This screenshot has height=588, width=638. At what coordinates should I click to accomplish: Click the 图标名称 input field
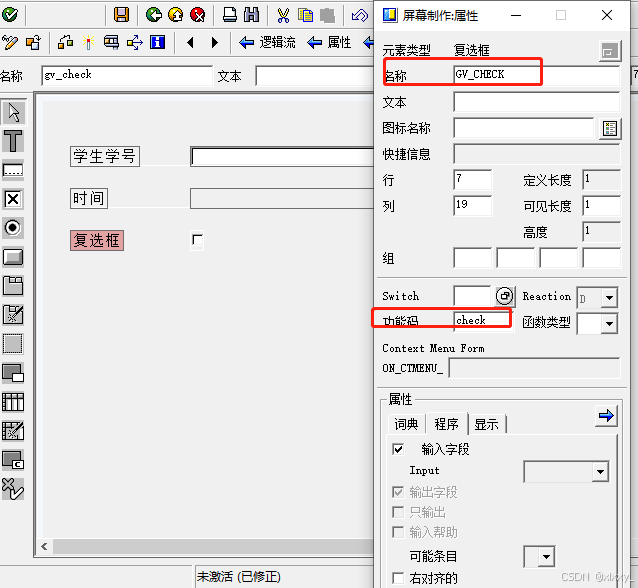click(x=523, y=128)
